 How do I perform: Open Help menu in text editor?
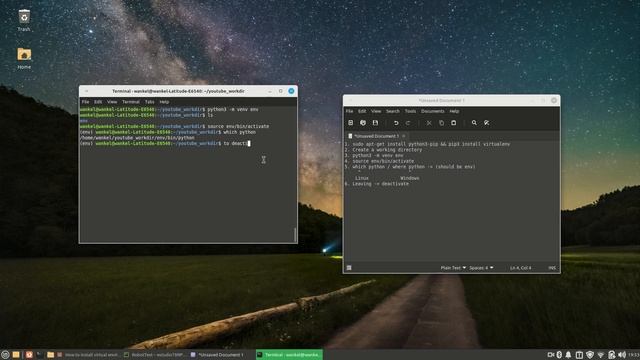tap(454, 111)
